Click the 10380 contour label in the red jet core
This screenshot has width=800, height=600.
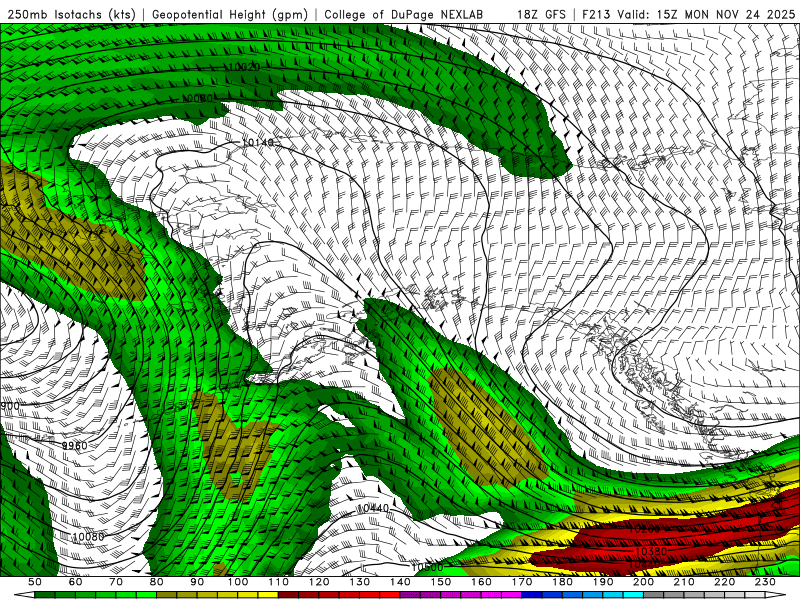tap(651, 551)
